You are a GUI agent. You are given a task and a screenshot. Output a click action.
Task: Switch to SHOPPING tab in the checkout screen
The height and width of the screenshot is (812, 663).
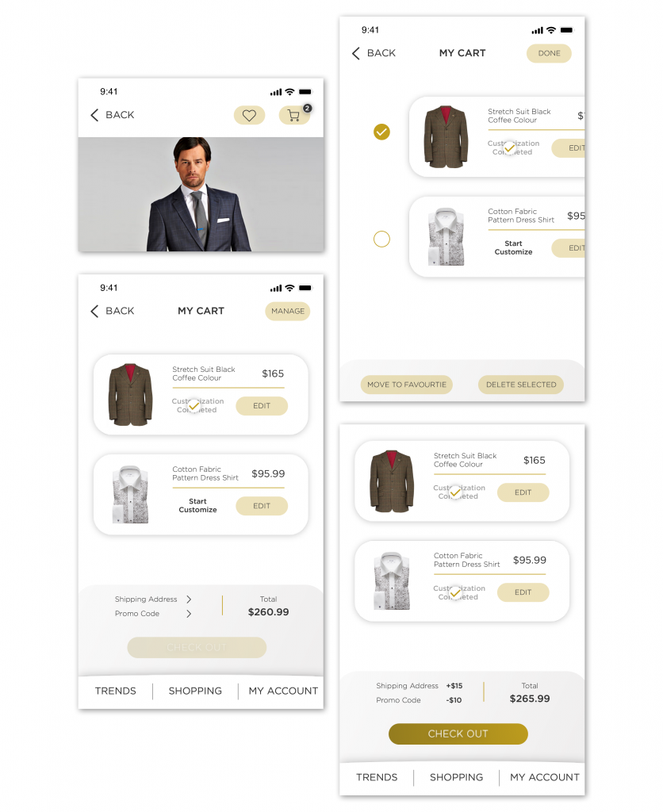click(456, 777)
